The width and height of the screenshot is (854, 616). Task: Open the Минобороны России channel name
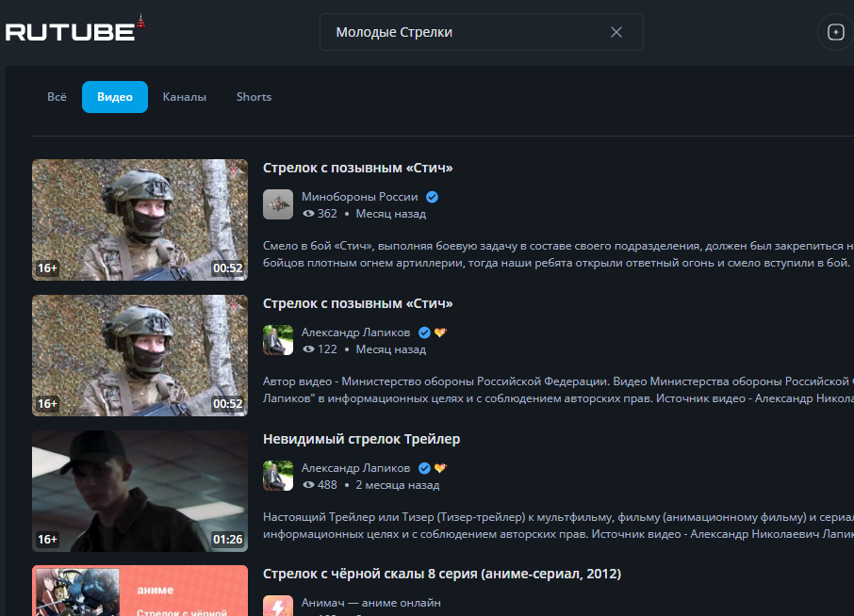tap(359, 197)
